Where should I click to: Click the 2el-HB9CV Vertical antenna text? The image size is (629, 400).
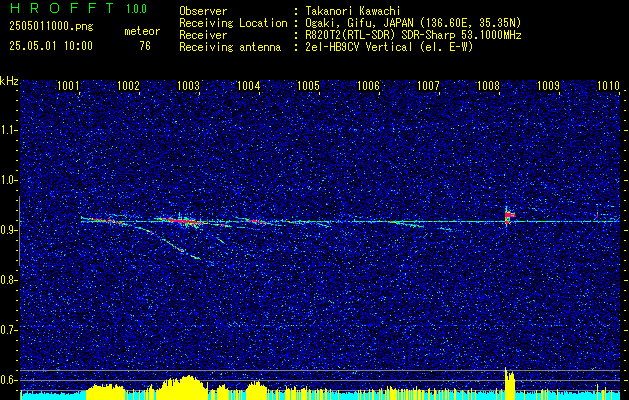(390, 47)
